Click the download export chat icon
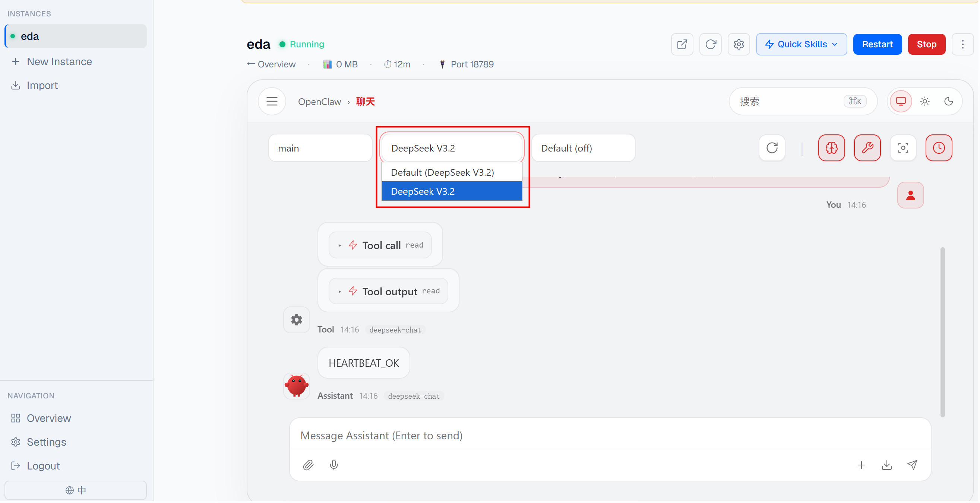This screenshot has height=503, width=980. click(x=886, y=465)
